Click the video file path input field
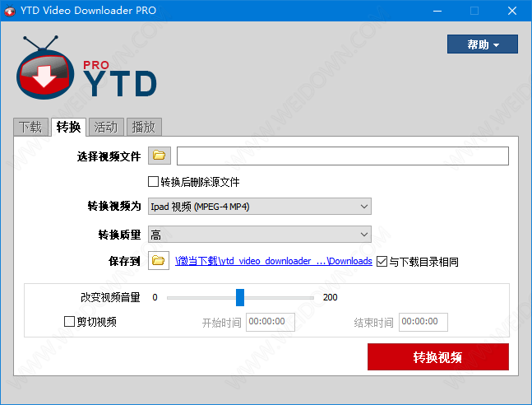Image resolution: width=532 pixels, height=405 pixels. tap(342, 156)
